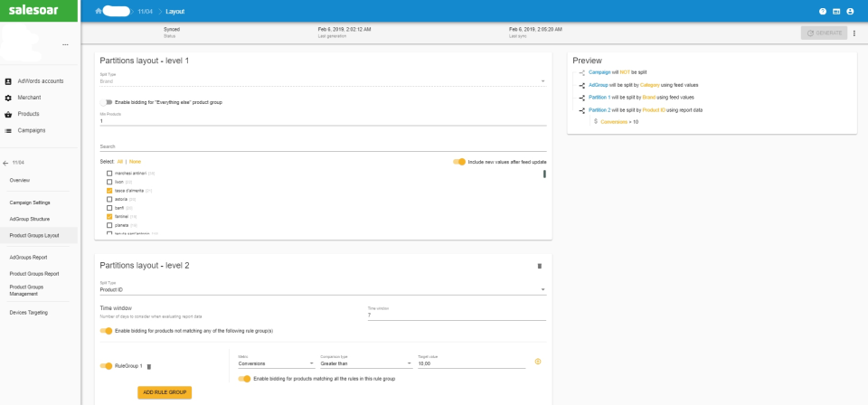Screen dimensions: 868x405
Task: Check the planeta brand checkbox
Action: (x=109, y=225)
